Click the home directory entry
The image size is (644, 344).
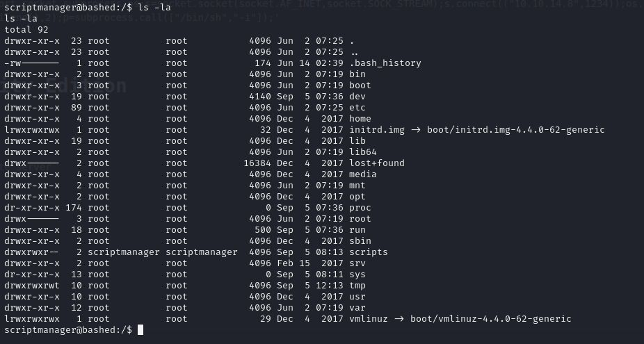(x=360, y=119)
